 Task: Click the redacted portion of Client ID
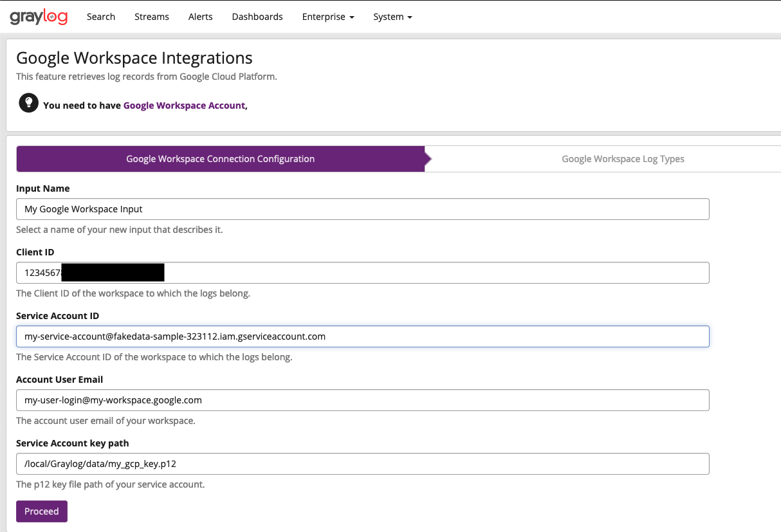tap(113, 272)
